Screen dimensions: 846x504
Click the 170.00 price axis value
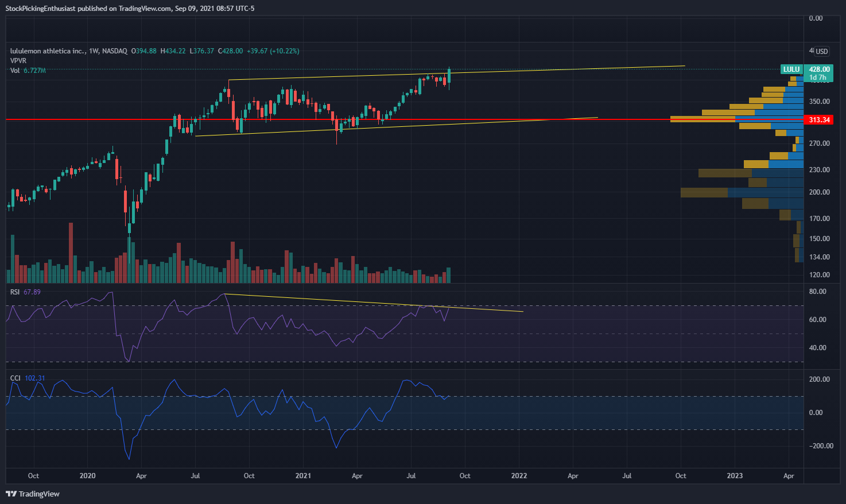pyautogui.click(x=819, y=219)
